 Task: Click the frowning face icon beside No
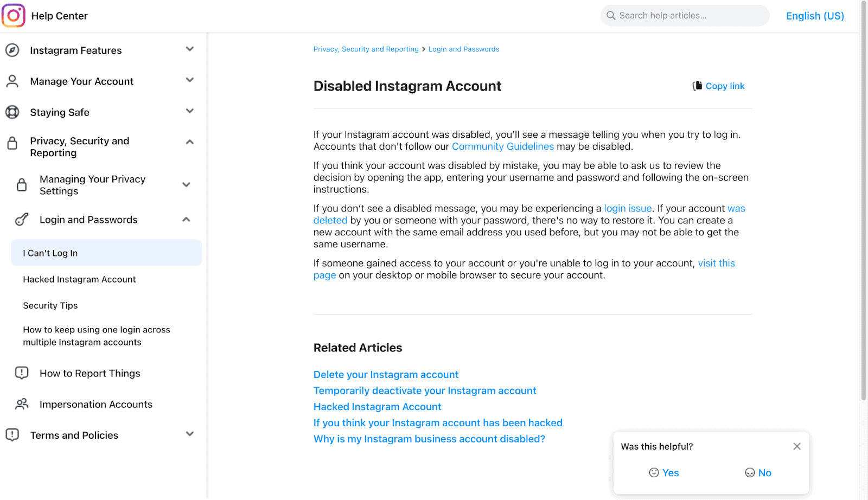[x=750, y=473]
